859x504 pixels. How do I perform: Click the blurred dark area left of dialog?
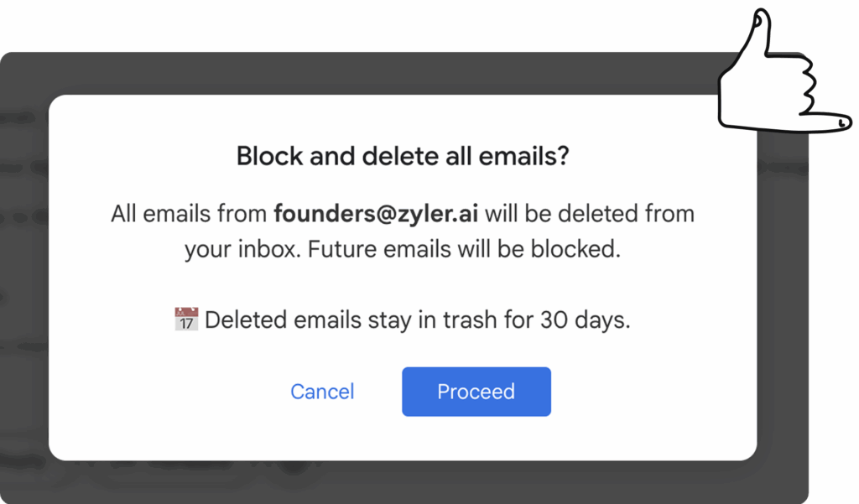(24, 274)
